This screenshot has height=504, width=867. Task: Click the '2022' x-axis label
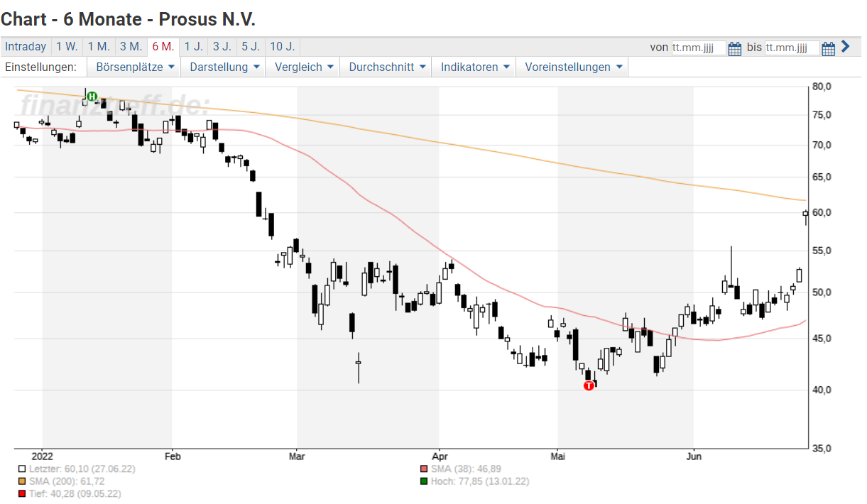[43, 456]
